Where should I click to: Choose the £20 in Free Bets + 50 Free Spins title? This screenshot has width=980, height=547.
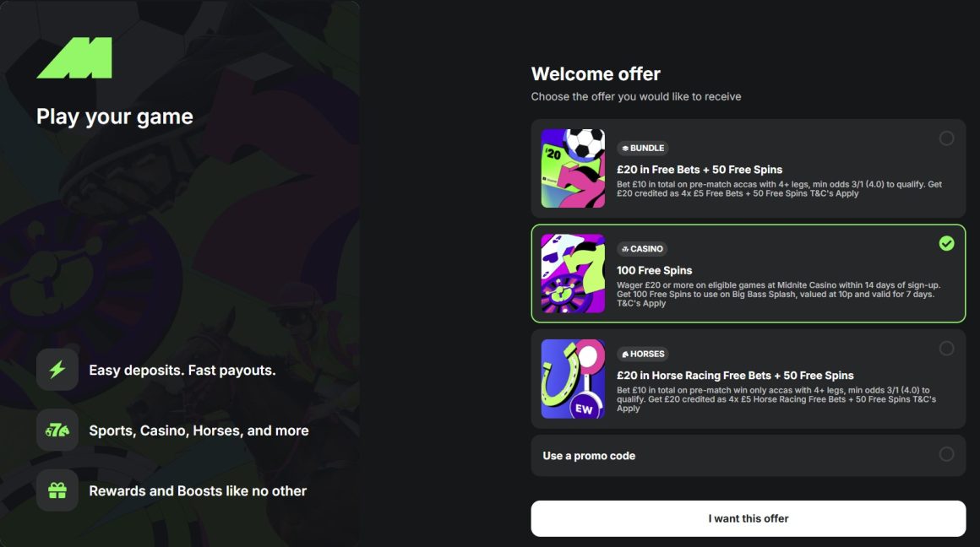point(700,170)
